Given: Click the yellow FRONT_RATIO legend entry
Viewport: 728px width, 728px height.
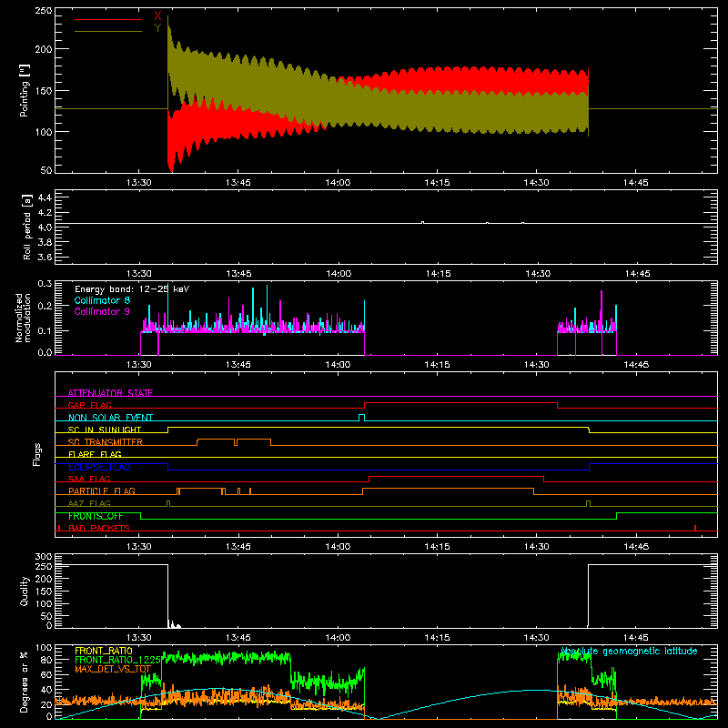Looking at the screenshot, I should click(104, 651).
